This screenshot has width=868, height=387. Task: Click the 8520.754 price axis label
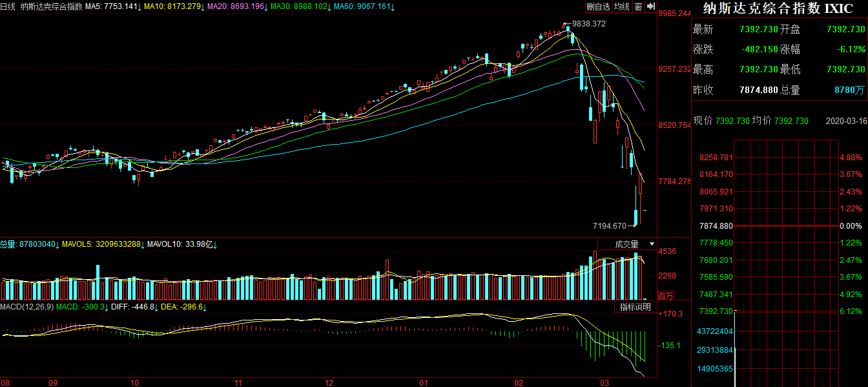pyautogui.click(x=674, y=125)
